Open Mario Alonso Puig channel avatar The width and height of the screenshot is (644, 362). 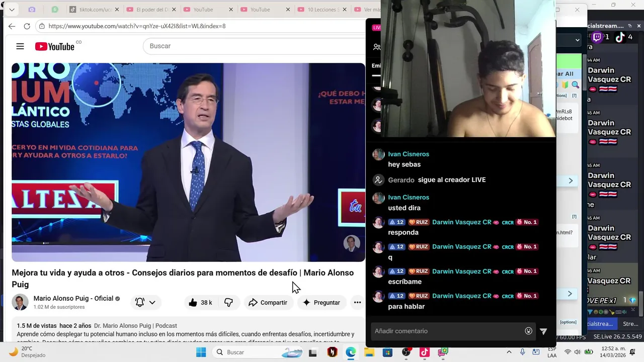(x=20, y=302)
